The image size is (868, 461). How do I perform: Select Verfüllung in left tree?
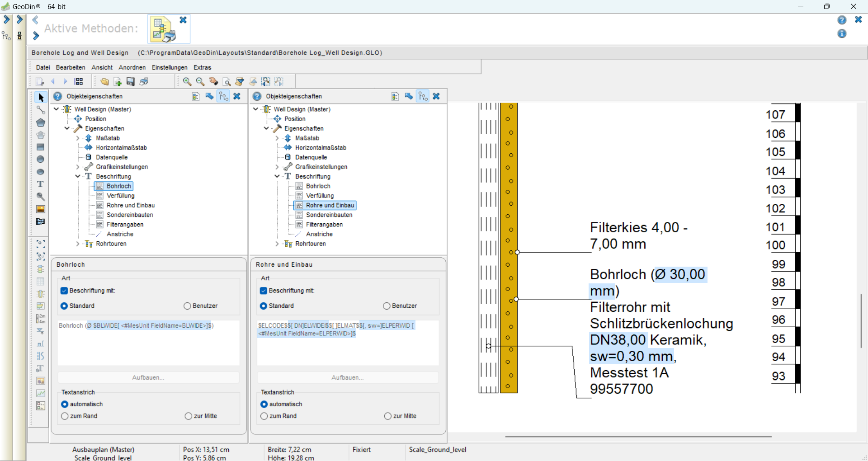[x=120, y=196]
